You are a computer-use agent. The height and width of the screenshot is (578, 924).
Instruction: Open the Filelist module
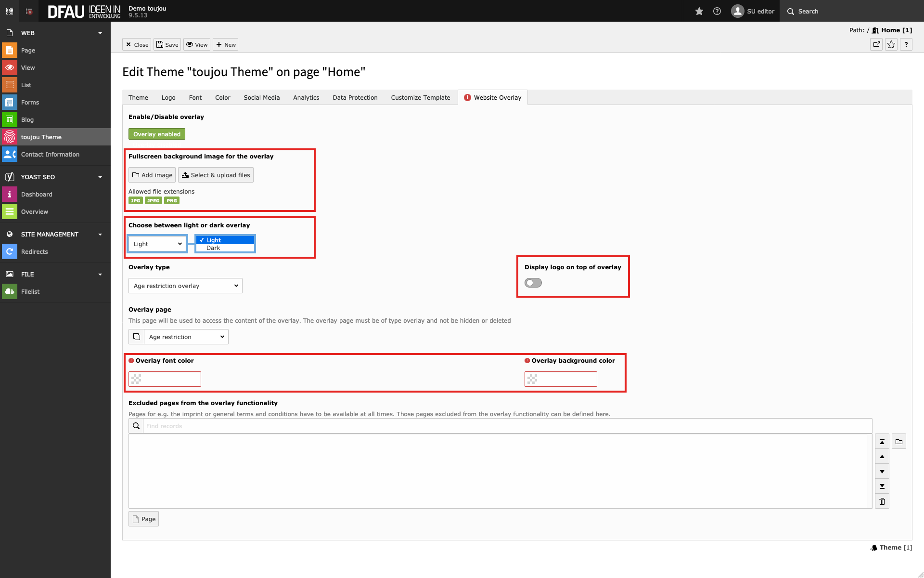[30, 292]
